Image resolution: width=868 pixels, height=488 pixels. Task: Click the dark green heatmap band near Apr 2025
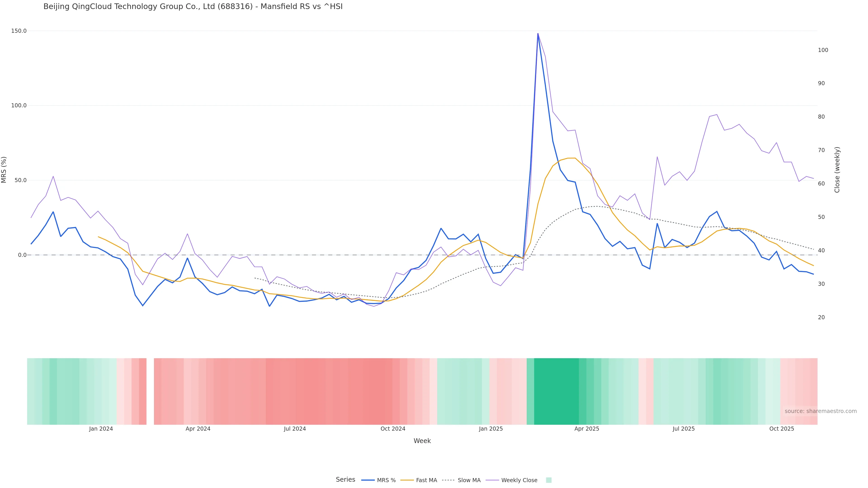[x=556, y=391]
